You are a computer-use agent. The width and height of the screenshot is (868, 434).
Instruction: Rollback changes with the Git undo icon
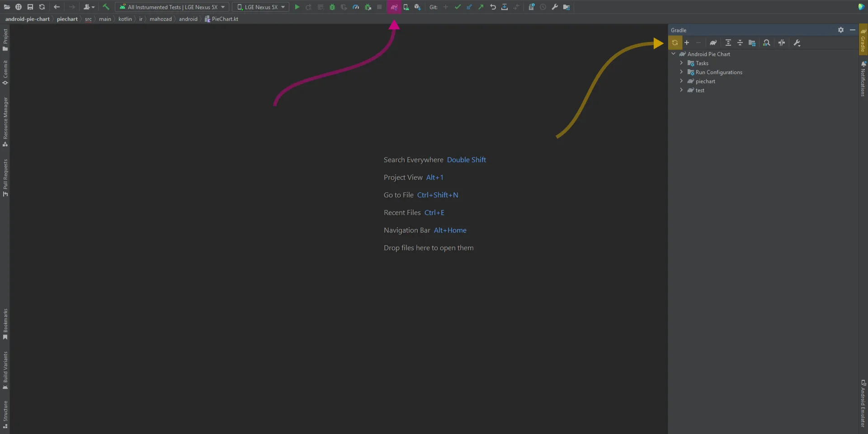[x=493, y=7]
